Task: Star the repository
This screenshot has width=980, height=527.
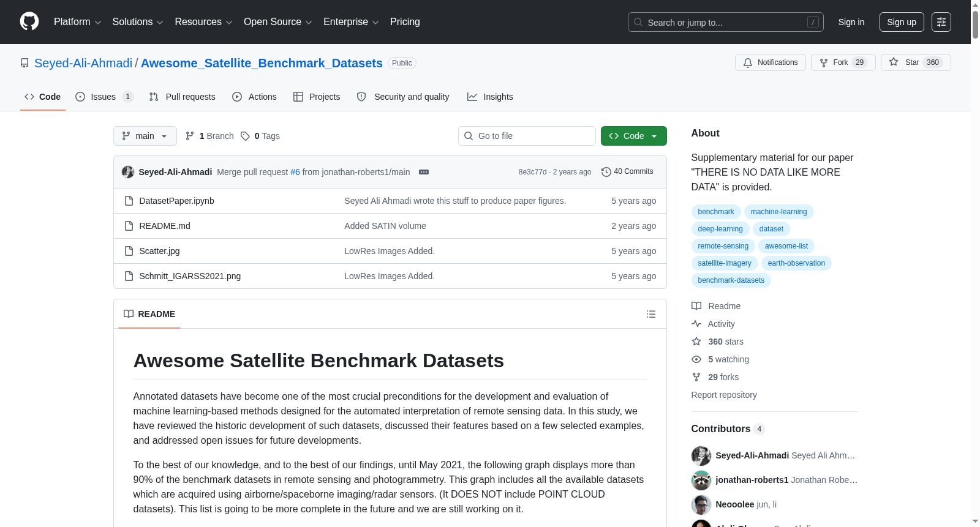Action: coord(916,62)
